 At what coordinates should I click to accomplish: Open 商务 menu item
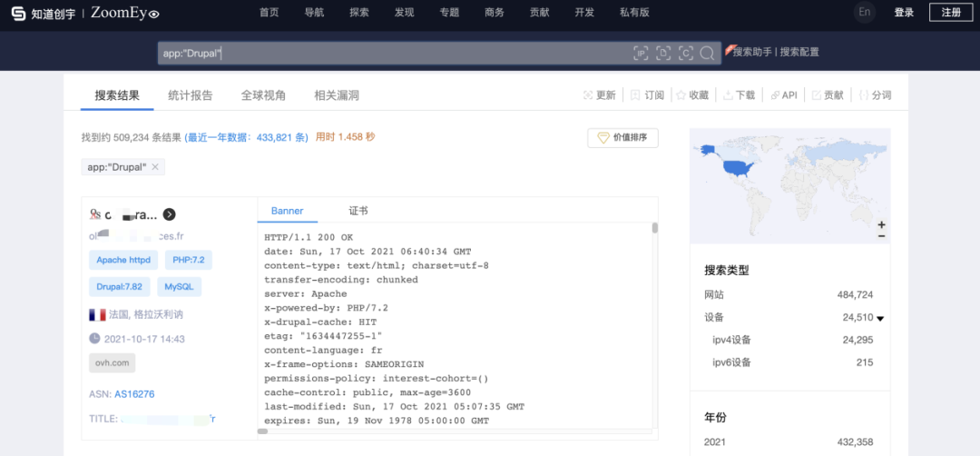[x=494, y=13]
